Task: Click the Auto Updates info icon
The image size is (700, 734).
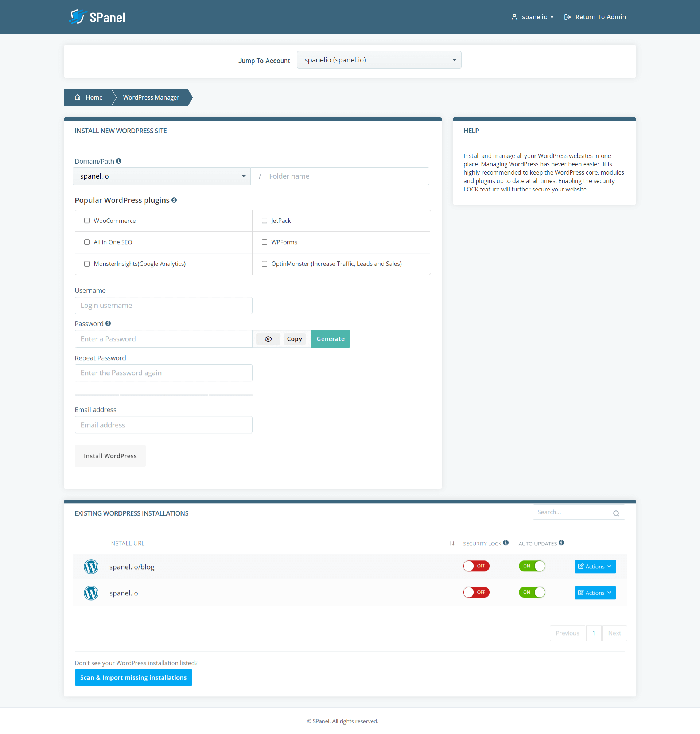Action: coord(561,543)
